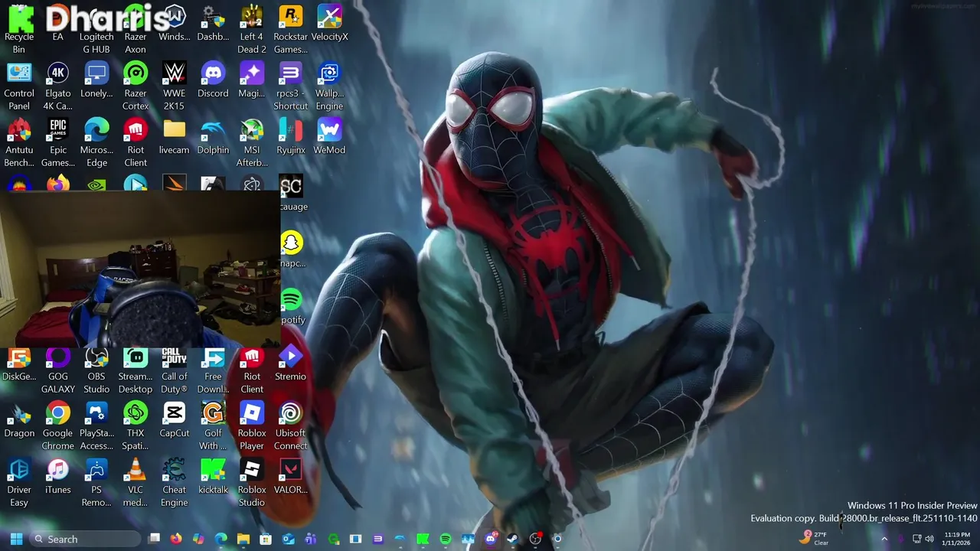
Task: Select the WWE 2K15 shortcut
Action: 174,86
